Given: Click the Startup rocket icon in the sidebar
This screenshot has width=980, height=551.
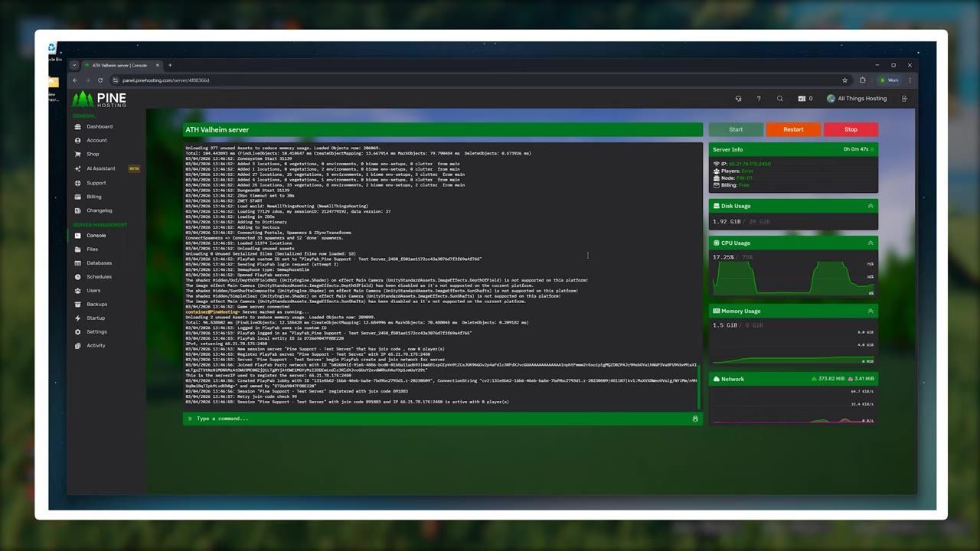Looking at the screenshot, I should point(78,318).
